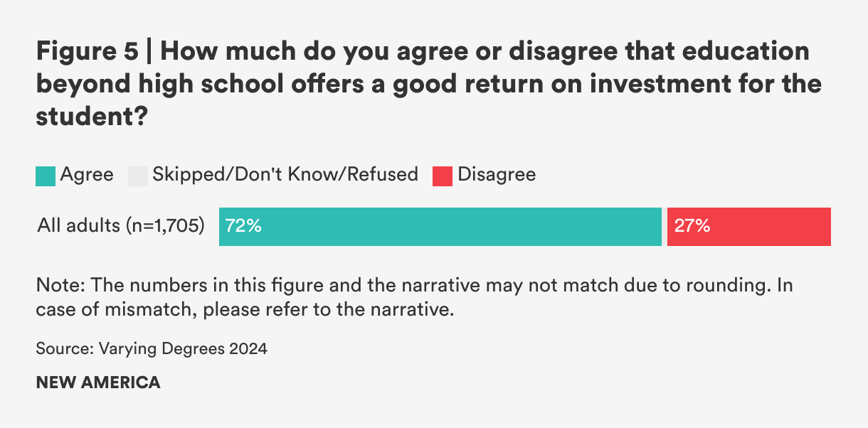
Task: Toggle the Skipped/Don't Know/Refused legend label
Action: click(285, 174)
